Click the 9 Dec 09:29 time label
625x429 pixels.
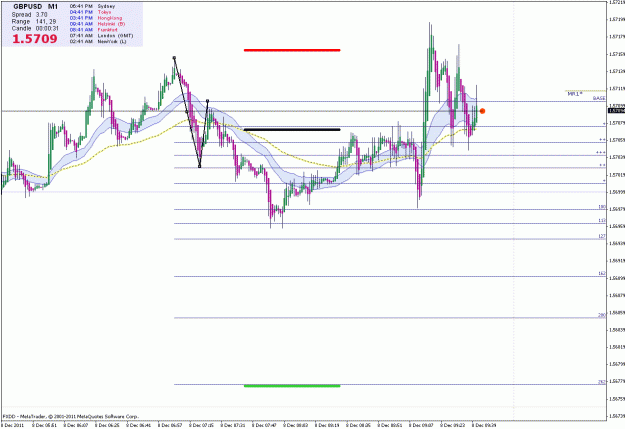coord(484,425)
